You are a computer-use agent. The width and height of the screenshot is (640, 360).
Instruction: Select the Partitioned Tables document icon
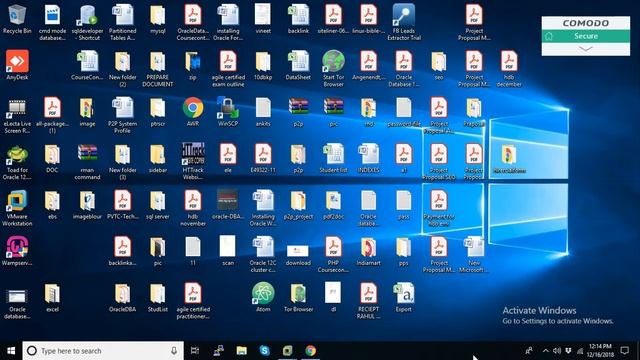[122, 22]
